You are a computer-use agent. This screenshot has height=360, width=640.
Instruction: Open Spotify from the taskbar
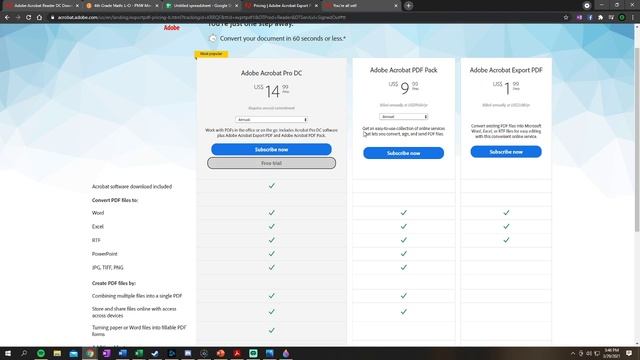(x=41, y=353)
